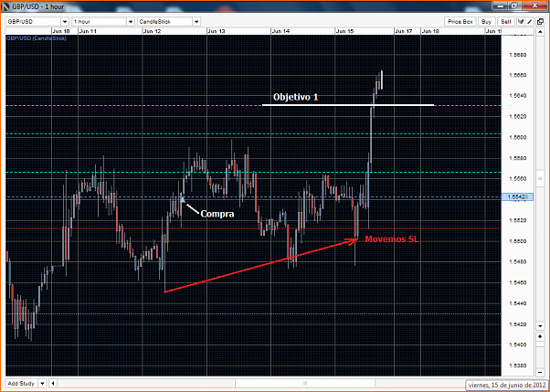Click the Jun 14 date label
This screenshot has height=392, width=550.
[x=280, y=31]
